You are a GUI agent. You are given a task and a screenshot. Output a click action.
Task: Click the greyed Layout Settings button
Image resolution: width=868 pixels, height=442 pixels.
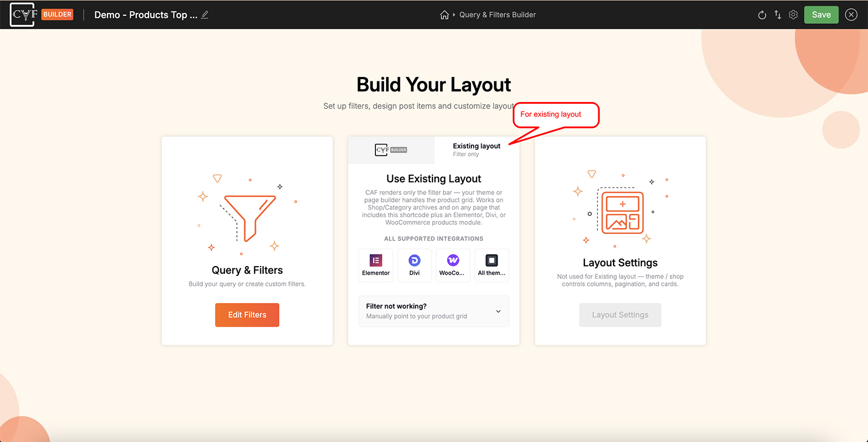(x=621, y=315)
